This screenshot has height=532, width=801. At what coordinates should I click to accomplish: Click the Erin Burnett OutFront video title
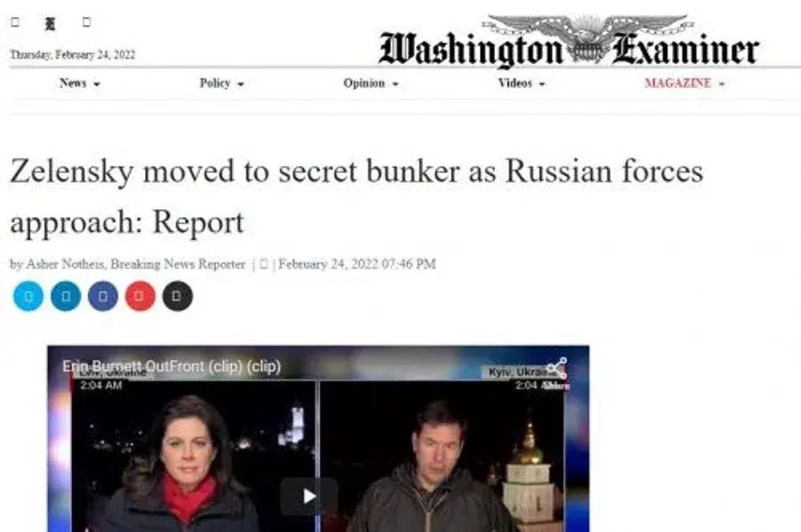click(172, 366)
